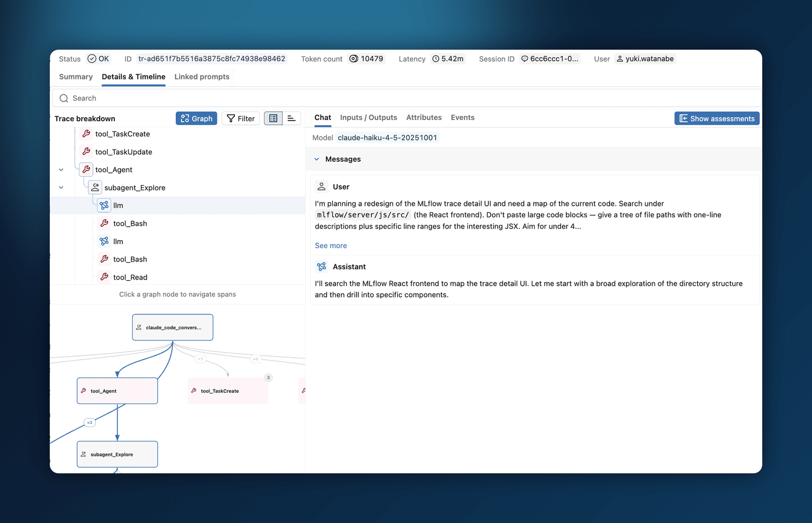Screen dimensions: 812x523
Task: Select the tool_TaskCreate tree row
Action: point(177,134)
